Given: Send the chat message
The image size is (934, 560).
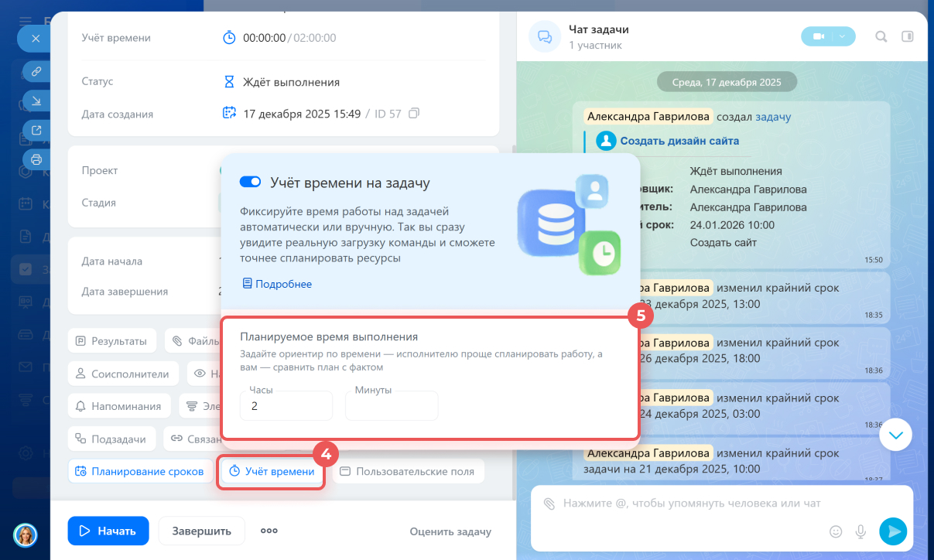Looking at the screenshot, I should tap(892, 531).
